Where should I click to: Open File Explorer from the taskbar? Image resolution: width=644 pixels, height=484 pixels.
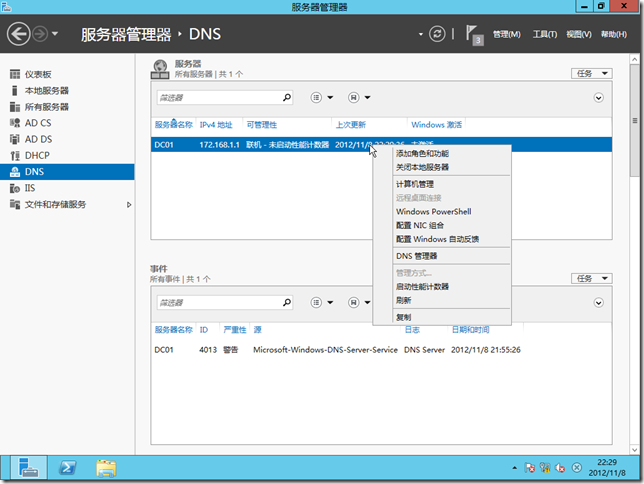coord(106,468)
